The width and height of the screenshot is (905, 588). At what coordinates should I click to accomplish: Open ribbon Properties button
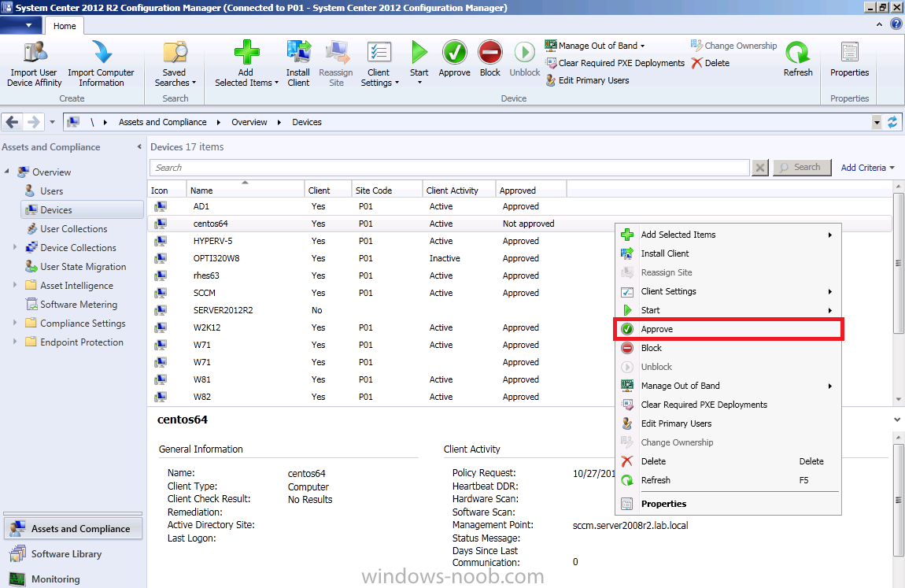click(x=849, y=59)
